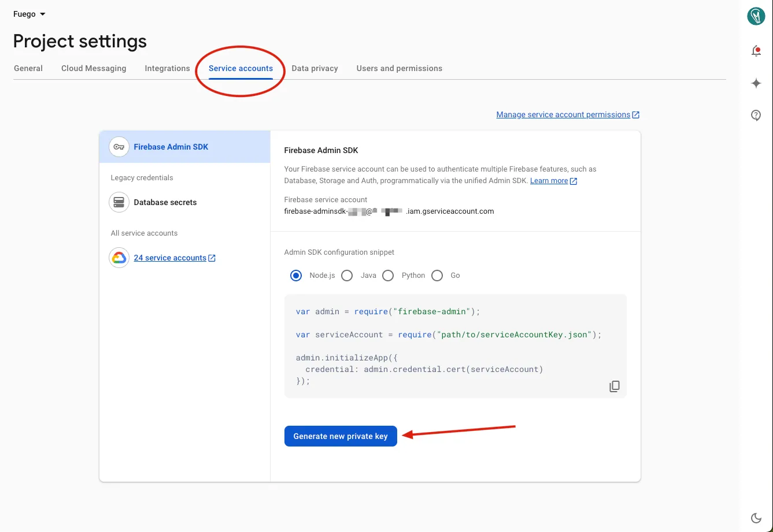Screen dimensions: 773x532
Task: Select the Python radio button
Action: pos(388,276)
